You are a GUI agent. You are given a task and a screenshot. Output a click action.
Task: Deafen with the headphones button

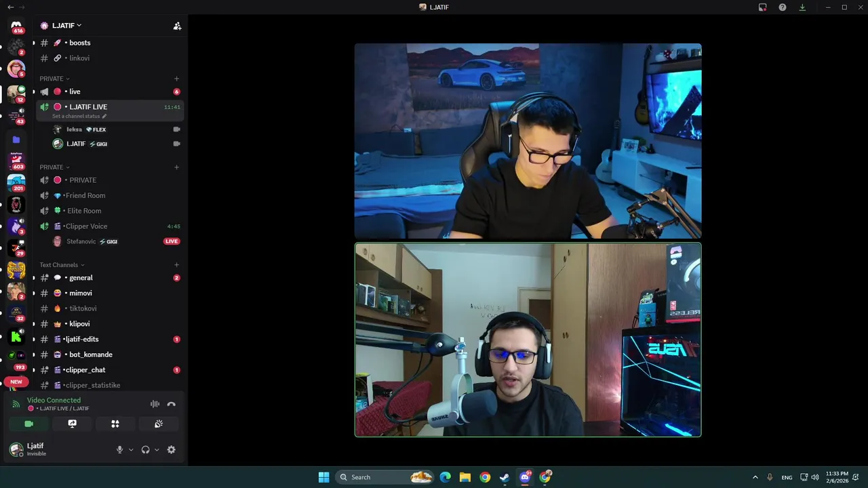pos(145,449)
